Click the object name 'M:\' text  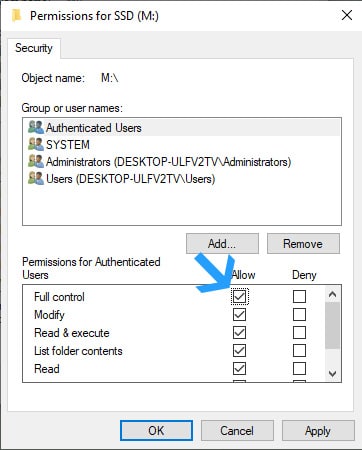[110, 78]
